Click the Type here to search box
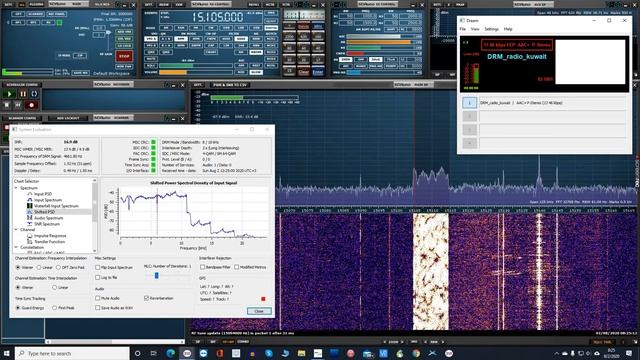 pyautogui.click(x=72, y=353)
